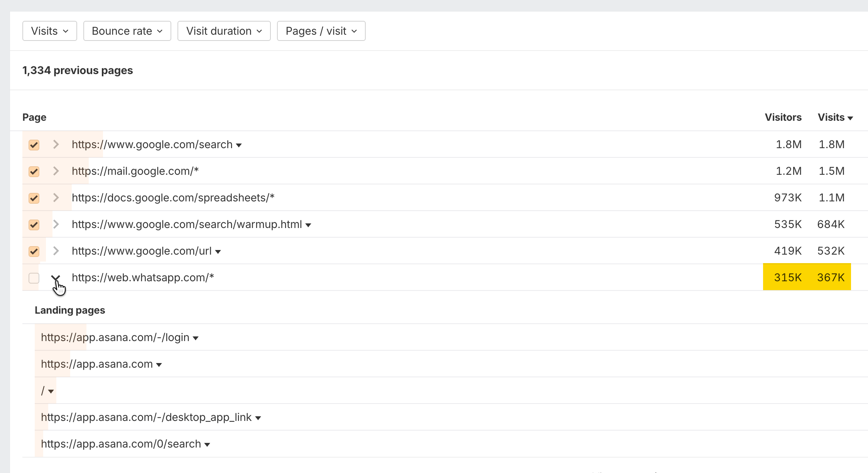This screenshot has width=868, height=473.
Task: Open the Visits filter dropdown
Action: pos(50,31)
